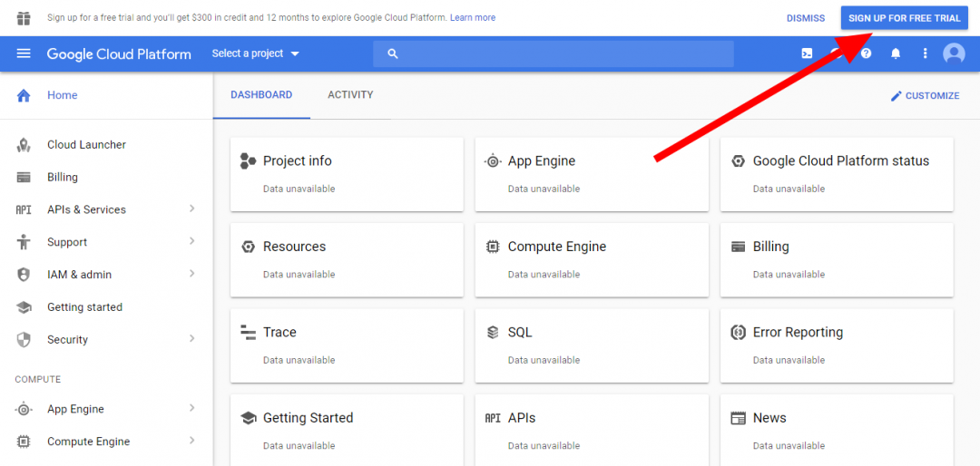Click the sidebar Billing card icon
The width and height of the screenshot is (980, 466).
pos(24,178)
